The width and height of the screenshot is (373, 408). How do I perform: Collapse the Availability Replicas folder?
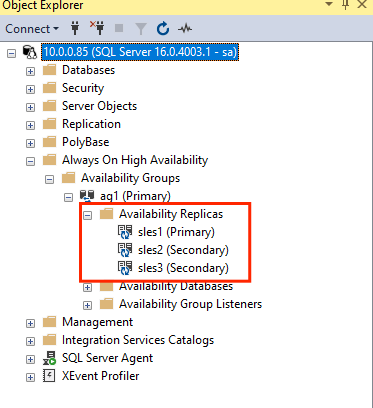tap(87, 215)
